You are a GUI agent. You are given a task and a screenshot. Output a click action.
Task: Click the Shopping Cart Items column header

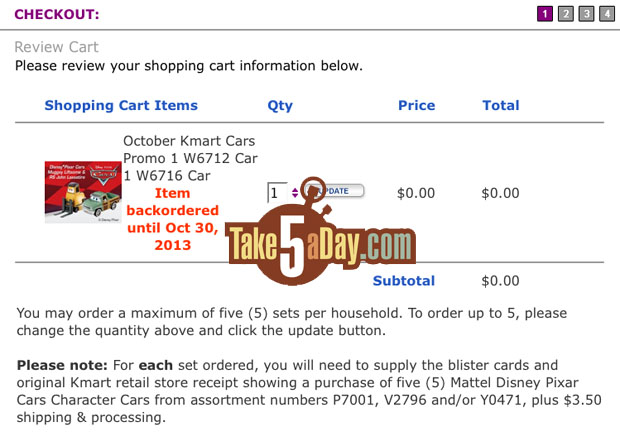tap(121, 105)
